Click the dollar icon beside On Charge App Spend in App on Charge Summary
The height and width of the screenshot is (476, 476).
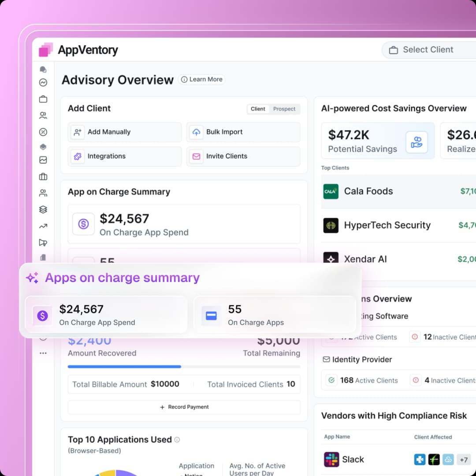[83, 224]
